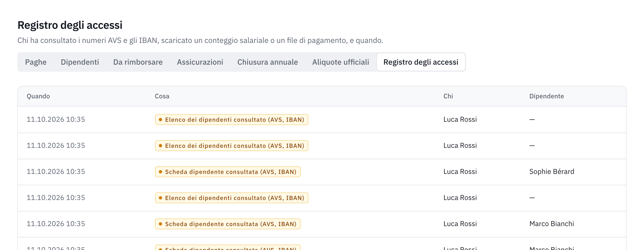Click the Cosa column header
The height and width of the screenshot is (250, 644).
[x=162, y=96]
